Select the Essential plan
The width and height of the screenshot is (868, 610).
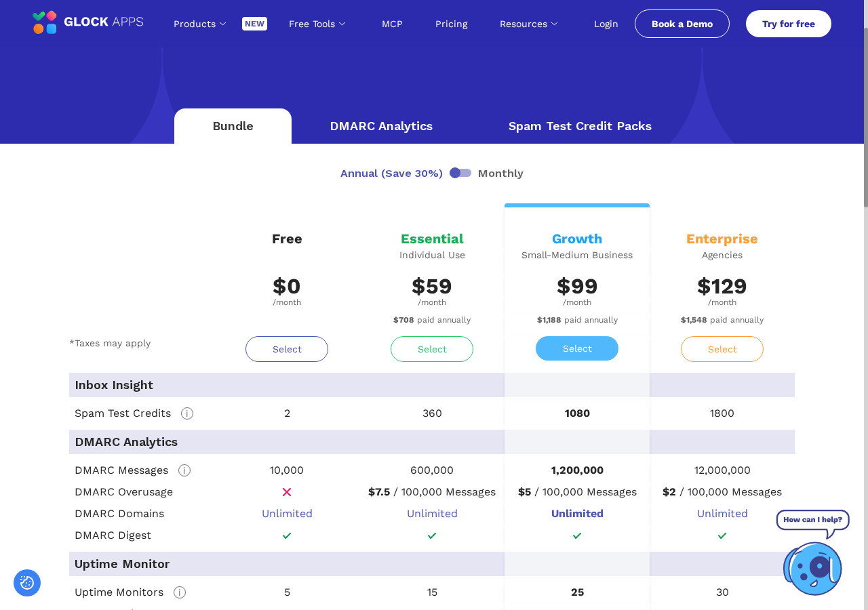tap(432, 349)
